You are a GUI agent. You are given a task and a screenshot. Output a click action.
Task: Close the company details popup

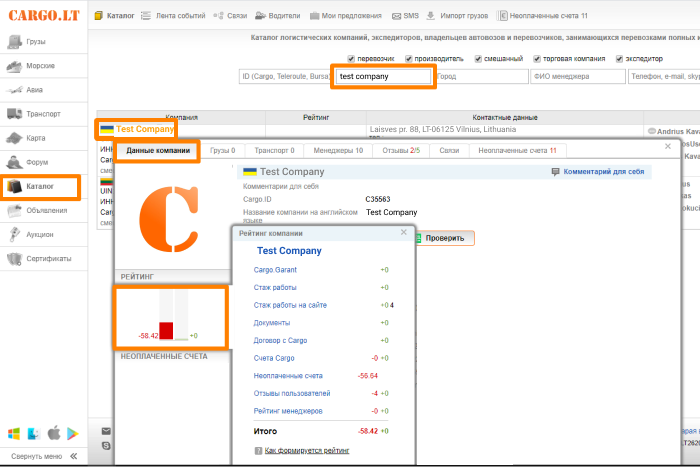(x=668, y=146)
